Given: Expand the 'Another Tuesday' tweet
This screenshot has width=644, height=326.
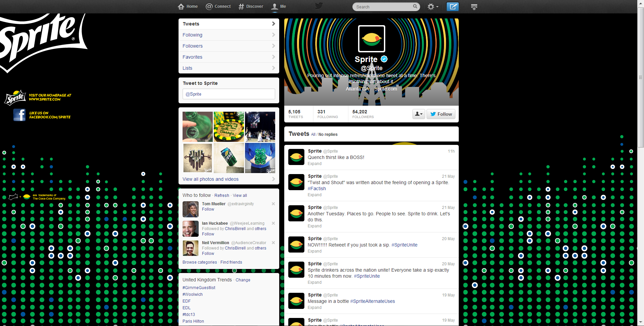Looking at the screenshot, I should tap(314, 226).
